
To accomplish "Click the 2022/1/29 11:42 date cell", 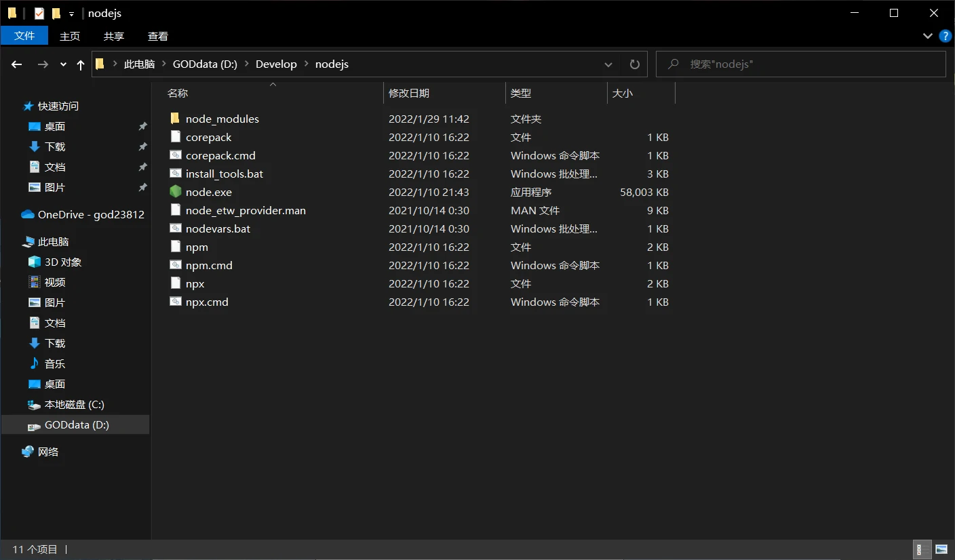I will tap(429, 119).
